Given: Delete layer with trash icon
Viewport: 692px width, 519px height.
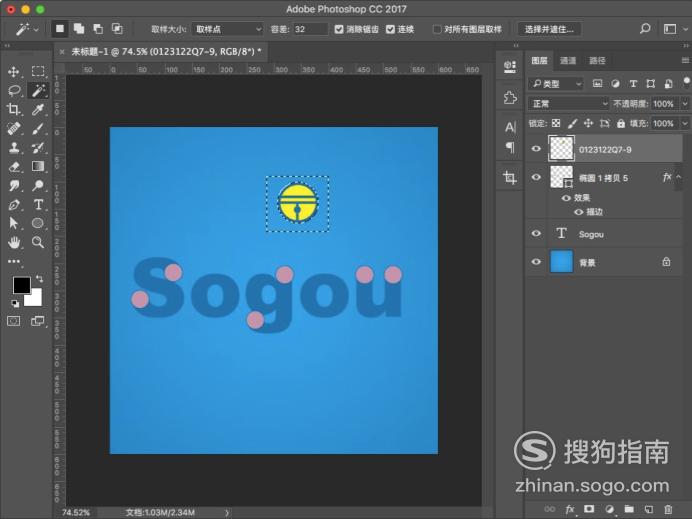Looking at the screenshot, I should [668, 509].
